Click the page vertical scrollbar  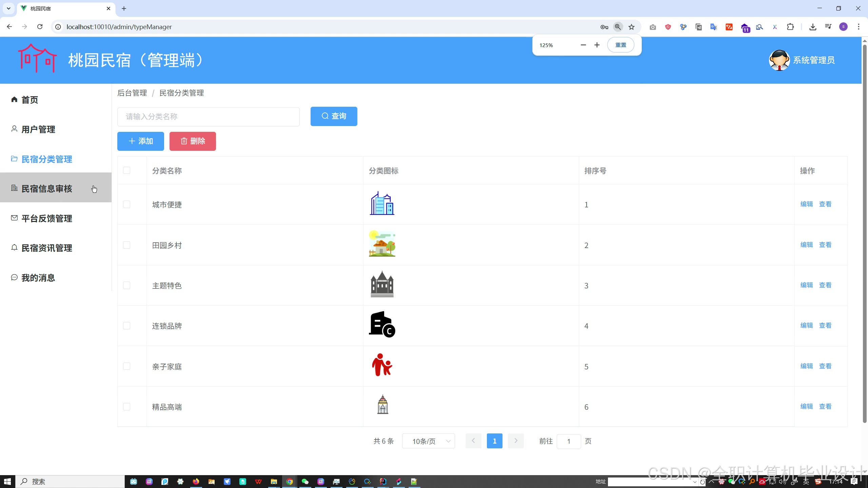point(864,237)
